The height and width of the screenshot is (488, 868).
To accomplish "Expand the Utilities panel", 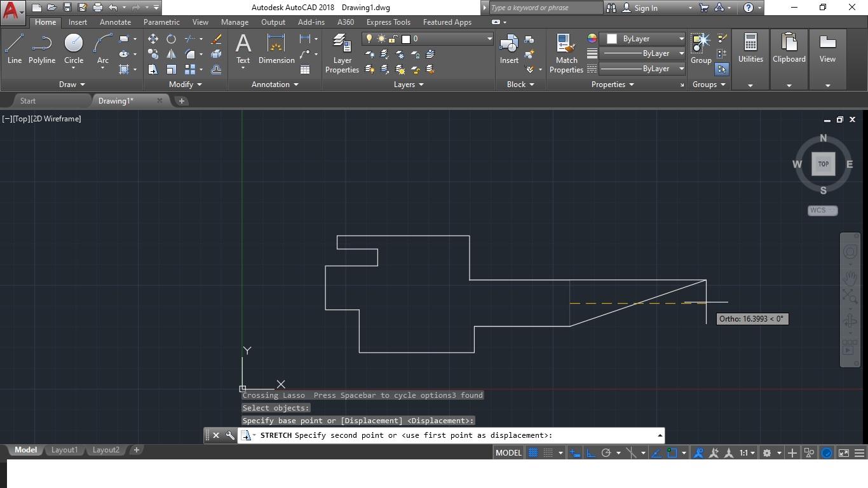I will (x=750, y=85).
